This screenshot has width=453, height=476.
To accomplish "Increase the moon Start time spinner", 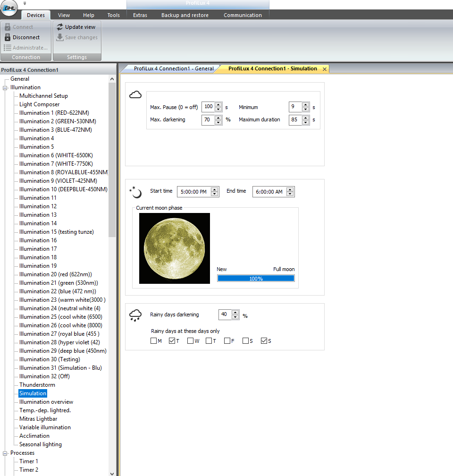I will click(x=215, y=189).
